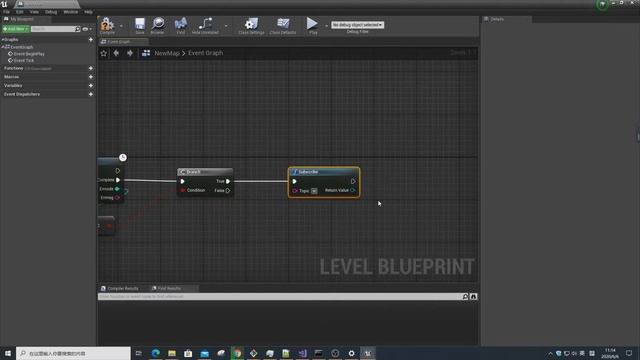Add a new macro with the Macros plus
Screen dimensions: 640x360
pyautogui.click(x=91, y=77)
